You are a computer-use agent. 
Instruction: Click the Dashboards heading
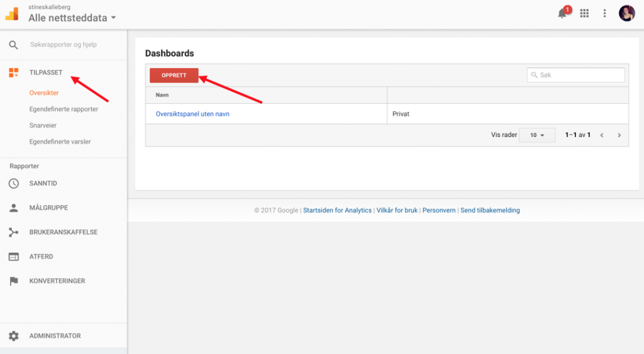[169, 53]
